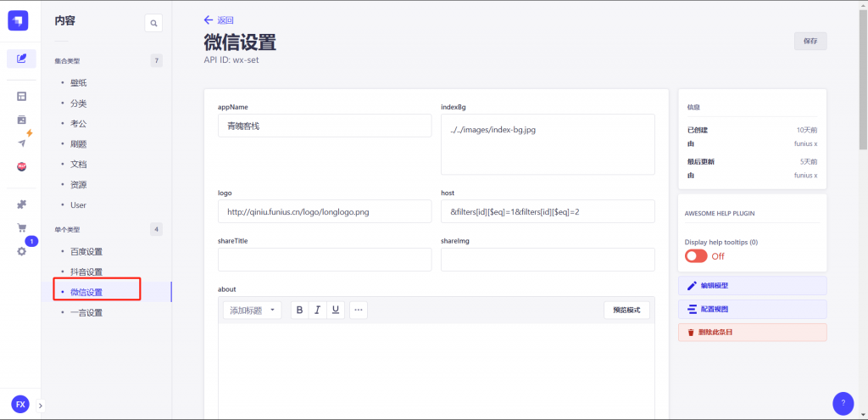Click 删除此条目 delete entry button
Image resolution: width=868 pixels, height=420 pixels.
coord(753,333)
